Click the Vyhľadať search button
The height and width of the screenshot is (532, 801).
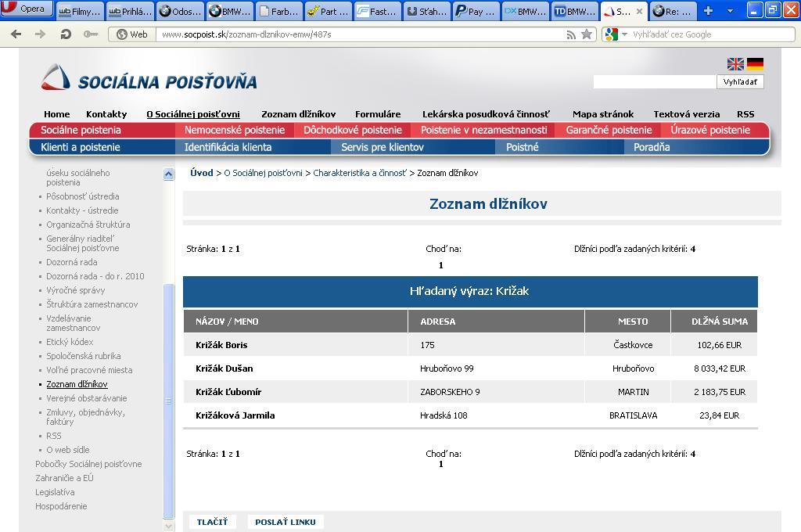[740, 82]
